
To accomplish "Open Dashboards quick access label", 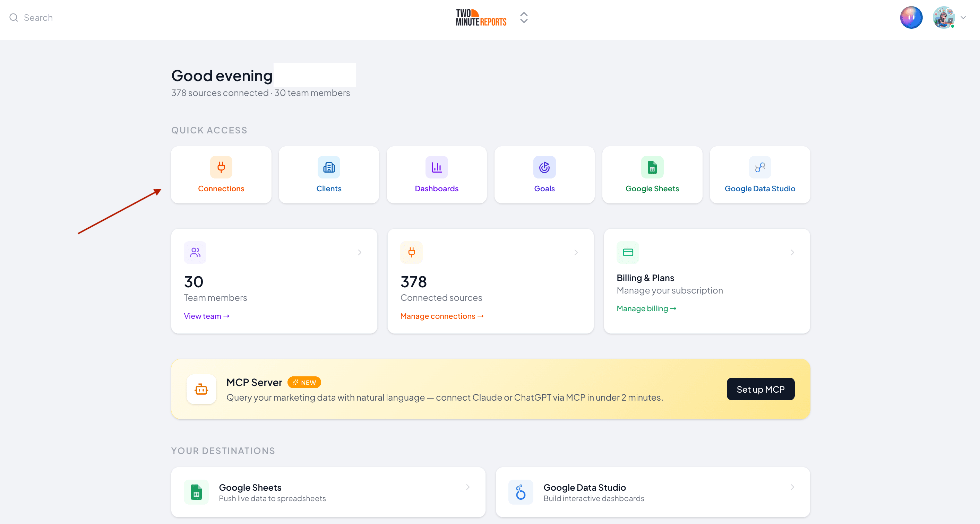I will click(x=436, y=189).
